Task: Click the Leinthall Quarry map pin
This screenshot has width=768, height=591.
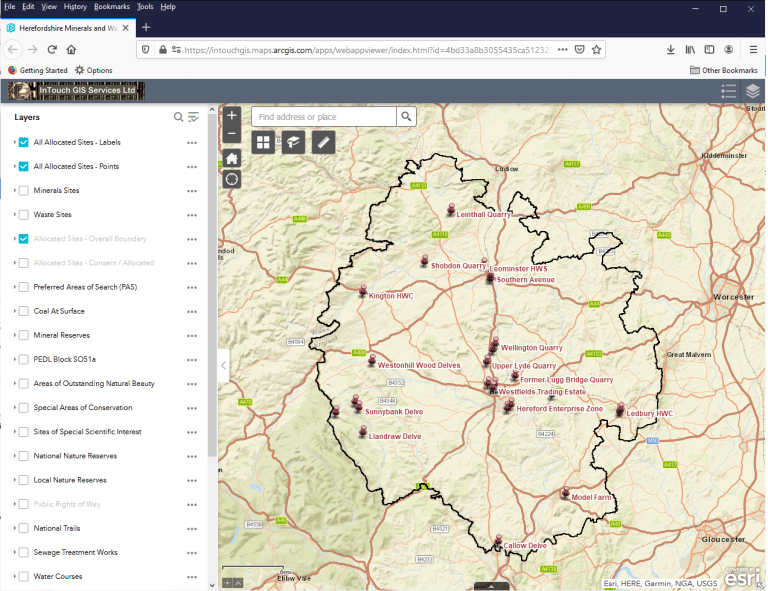Action: coord(451,210)
